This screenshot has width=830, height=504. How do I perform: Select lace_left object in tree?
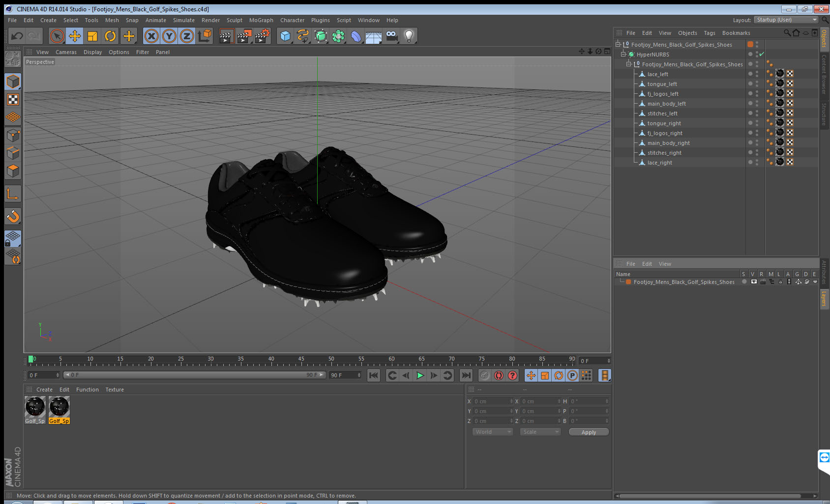click(x=657, y=74)
